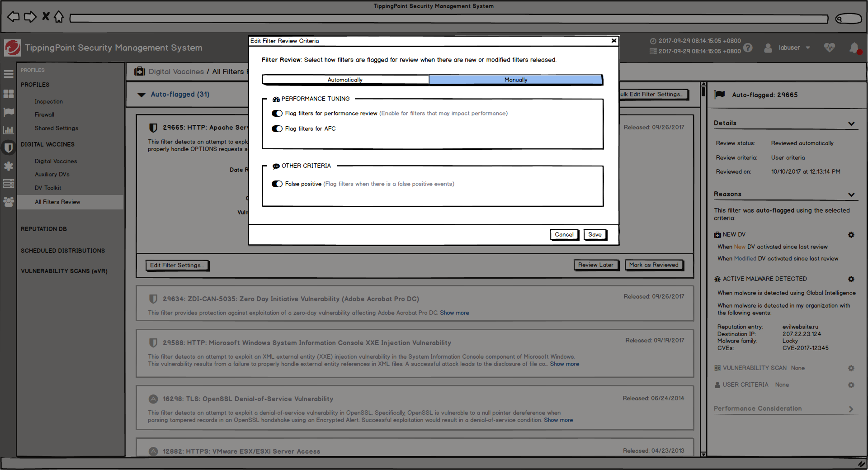Open User Criteria gear settings
Image resolution: width=868 pixels, height=470 pixels.
[x=851, y=385]
